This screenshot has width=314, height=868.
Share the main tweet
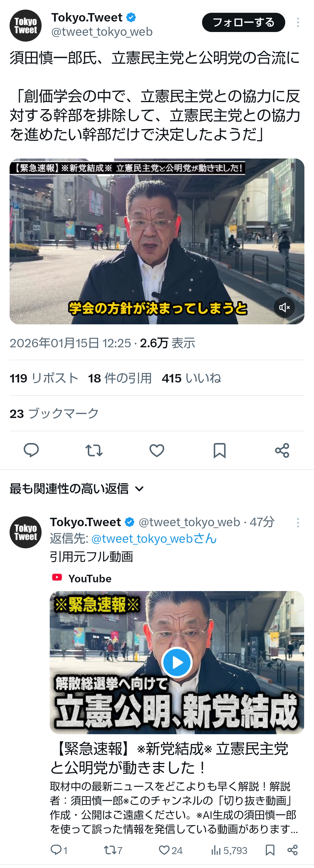point(282,450)
